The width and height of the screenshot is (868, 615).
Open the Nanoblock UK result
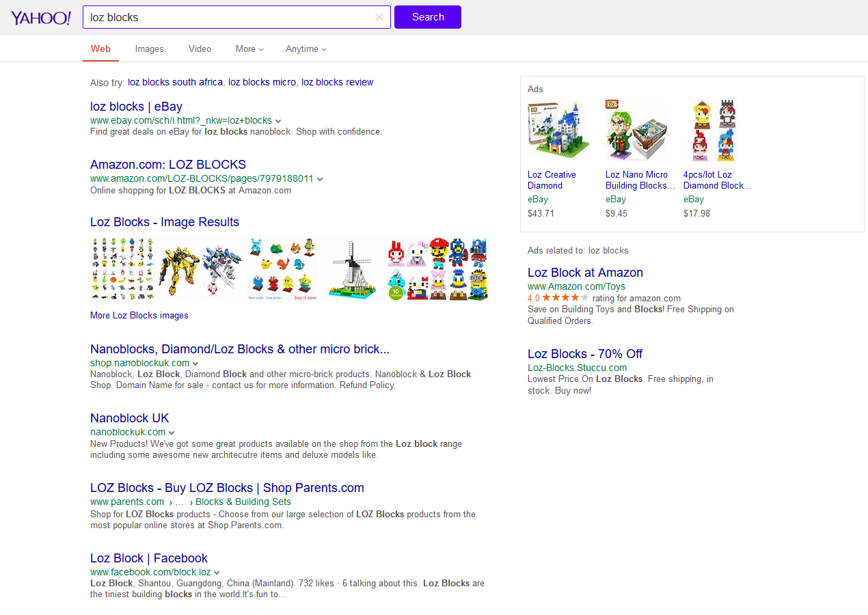[x=129, y=418]
